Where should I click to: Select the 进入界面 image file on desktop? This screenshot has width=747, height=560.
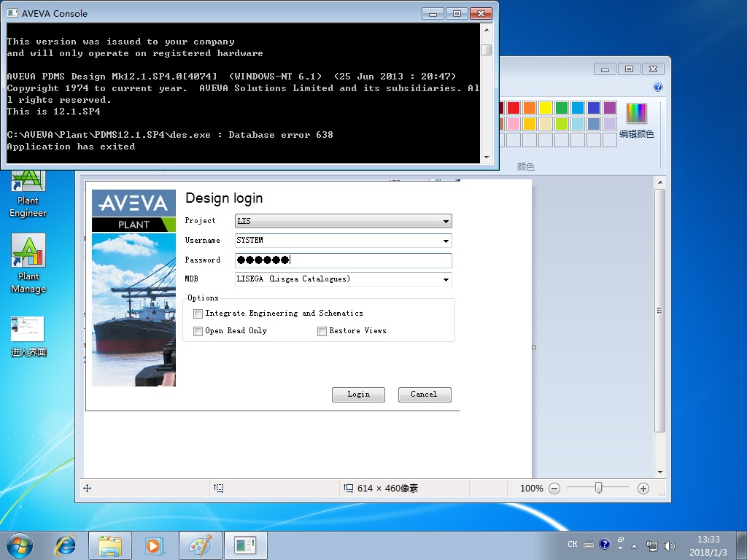[x=28, y=336]
